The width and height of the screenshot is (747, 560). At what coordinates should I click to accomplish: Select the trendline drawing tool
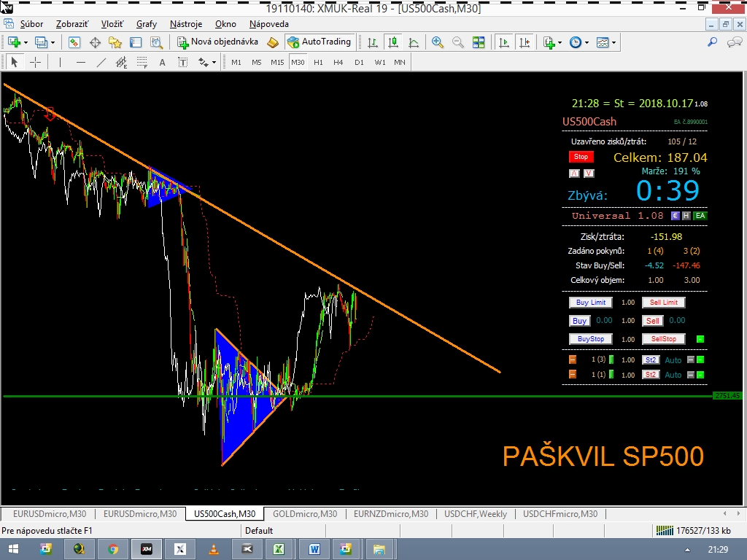[101, 62]
